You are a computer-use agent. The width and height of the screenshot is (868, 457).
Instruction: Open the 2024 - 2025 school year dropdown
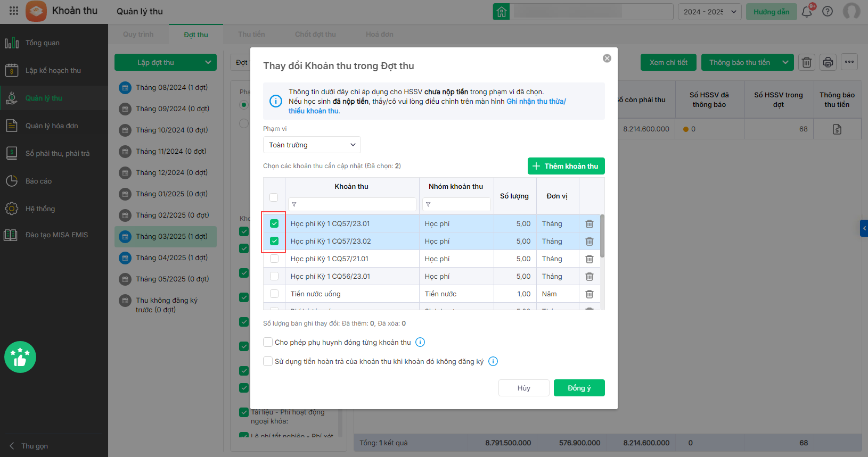click(709, 12)
